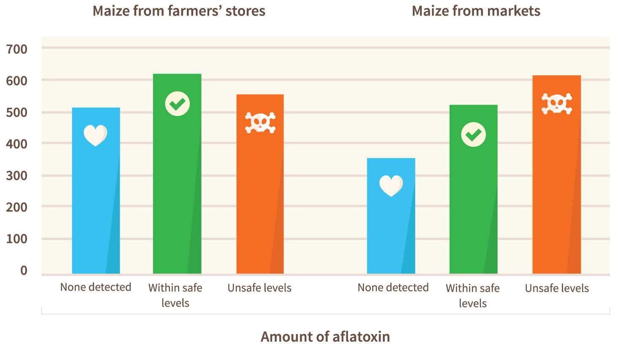The width and height of the screenshot is (620, 364).
Task: Select the blue None detected bar for farmers' stores
Action: (96, 191)
